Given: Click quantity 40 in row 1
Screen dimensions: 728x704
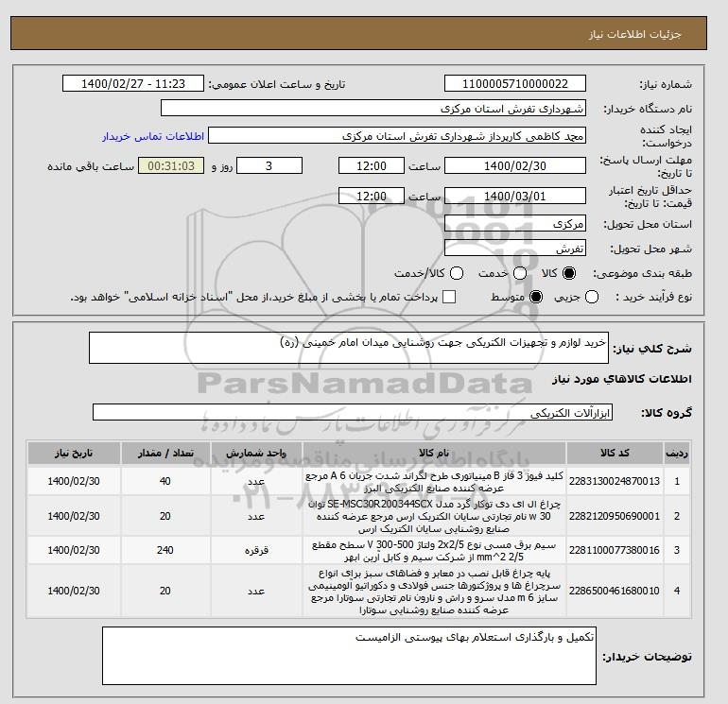Looking at the screenshot, I should tap(165, 481).
